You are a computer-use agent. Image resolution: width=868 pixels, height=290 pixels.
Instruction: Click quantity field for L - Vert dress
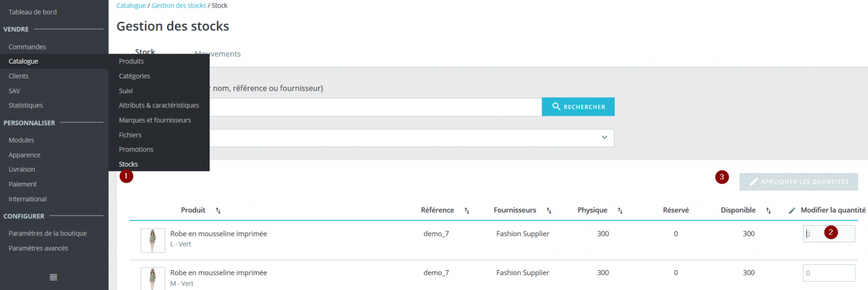click(829, 234)
